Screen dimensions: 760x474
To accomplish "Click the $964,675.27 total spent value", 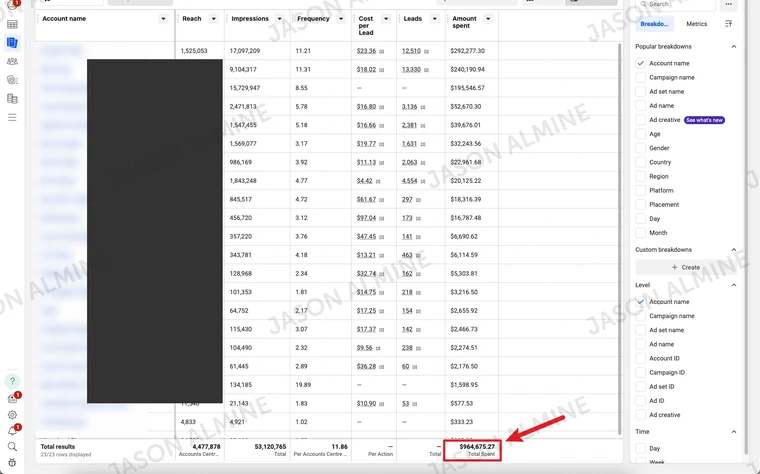I will [477, 446].
